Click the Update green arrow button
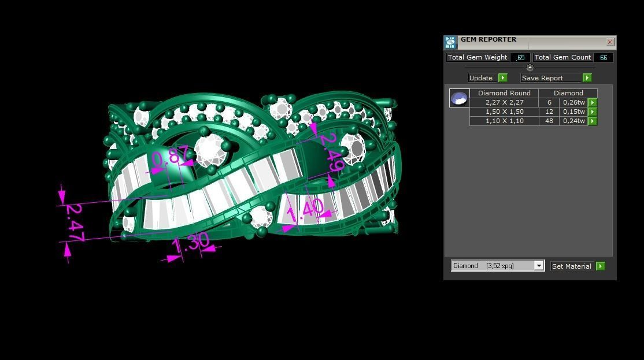Viewport: 644px width, 360px height. pos(503,77)
